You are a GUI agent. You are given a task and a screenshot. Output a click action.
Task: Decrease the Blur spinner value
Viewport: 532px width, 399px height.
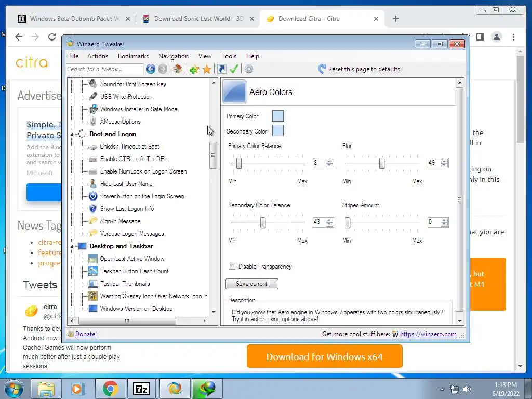(x=444, y=165)
